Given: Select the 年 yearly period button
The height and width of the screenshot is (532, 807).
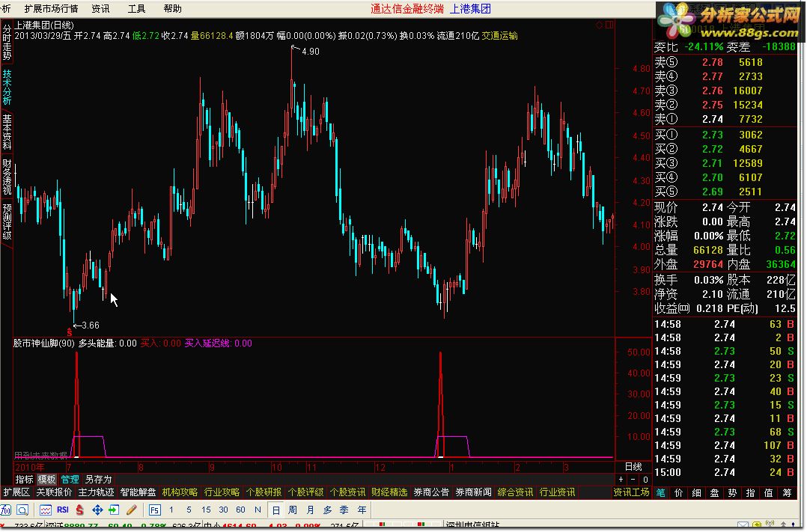Looking at the screenshot, I should point(362,510).
